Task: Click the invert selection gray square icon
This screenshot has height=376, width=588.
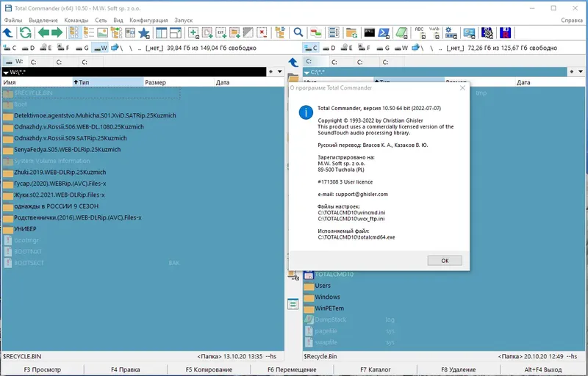Action: click(248, 33)
